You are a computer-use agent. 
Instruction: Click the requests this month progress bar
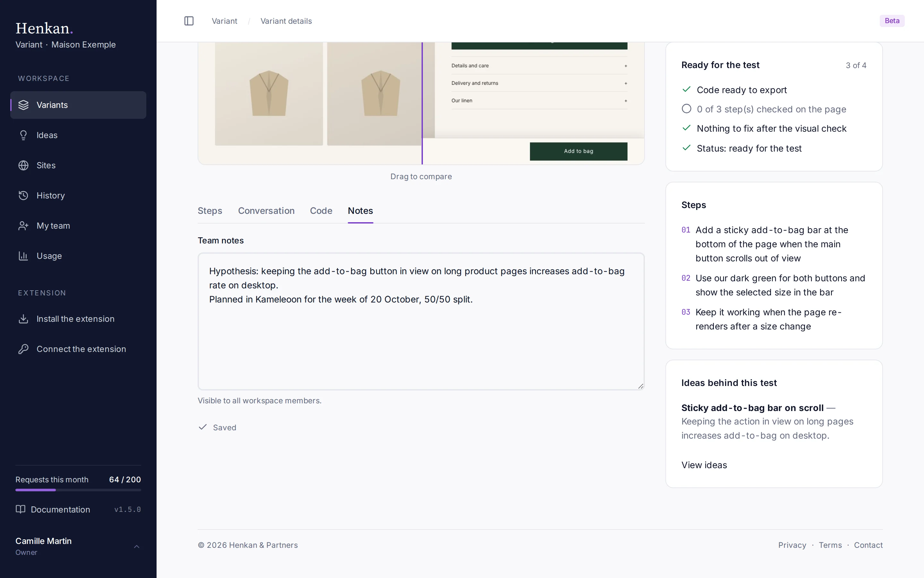78,490
